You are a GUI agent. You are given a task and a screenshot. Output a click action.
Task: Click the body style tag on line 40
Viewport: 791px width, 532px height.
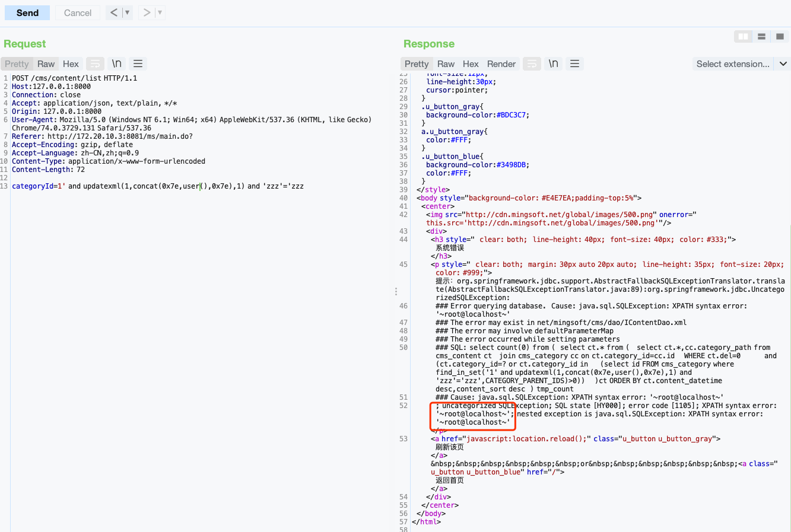(x=529, y=198)
